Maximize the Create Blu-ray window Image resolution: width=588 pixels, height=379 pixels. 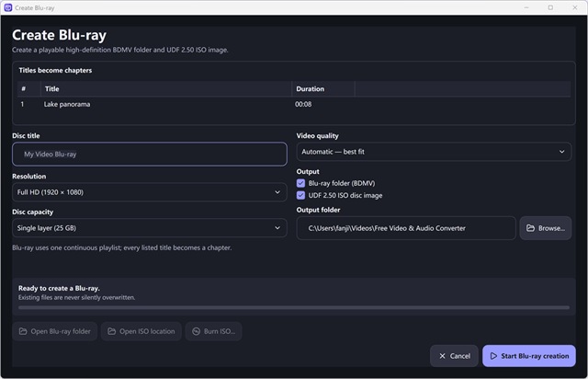550,7
